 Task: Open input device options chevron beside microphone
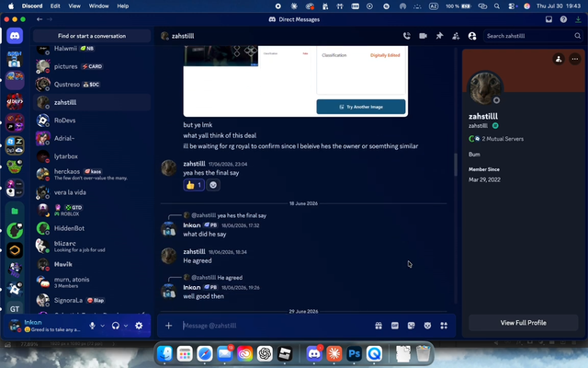click(102, 326)
